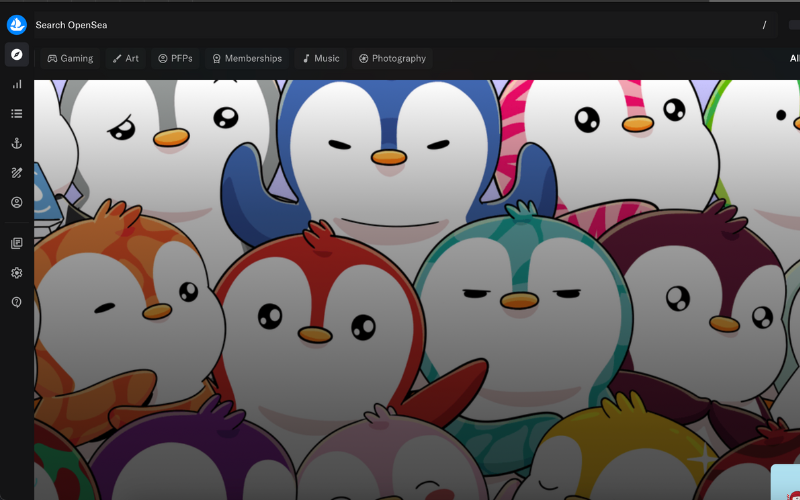Select the PFPs category
Viewport: 800px width, 500px height.
[x=175, y=58]
